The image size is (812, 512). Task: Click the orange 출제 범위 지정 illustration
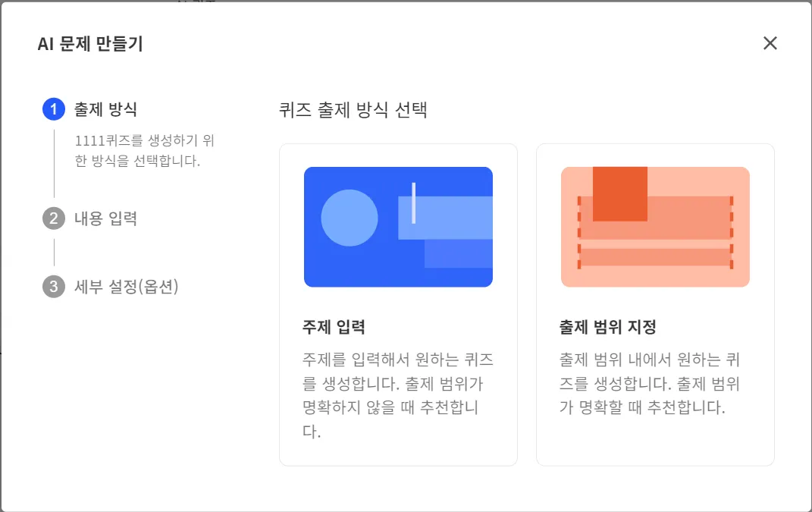tap(655, 227)
